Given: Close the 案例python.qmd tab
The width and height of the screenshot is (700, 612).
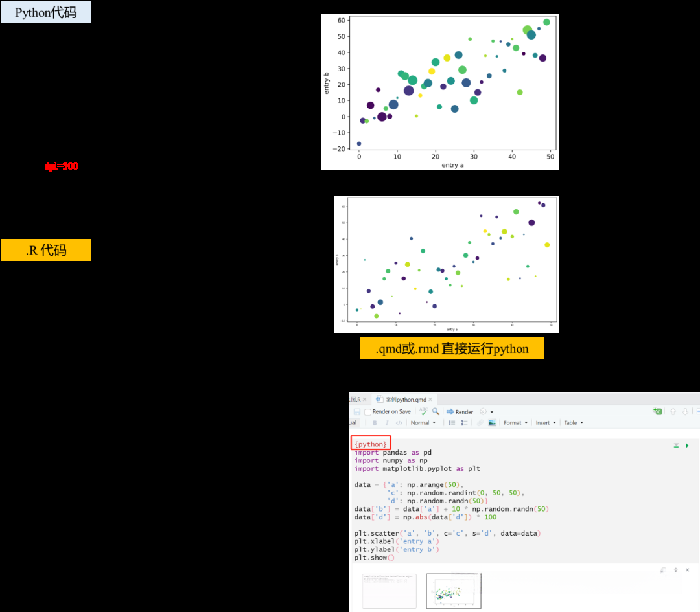Looking at the screenshot, I should click(430, 400).
